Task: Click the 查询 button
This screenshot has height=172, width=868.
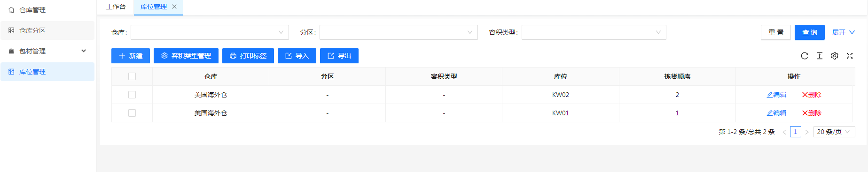Action: (810, 32)
